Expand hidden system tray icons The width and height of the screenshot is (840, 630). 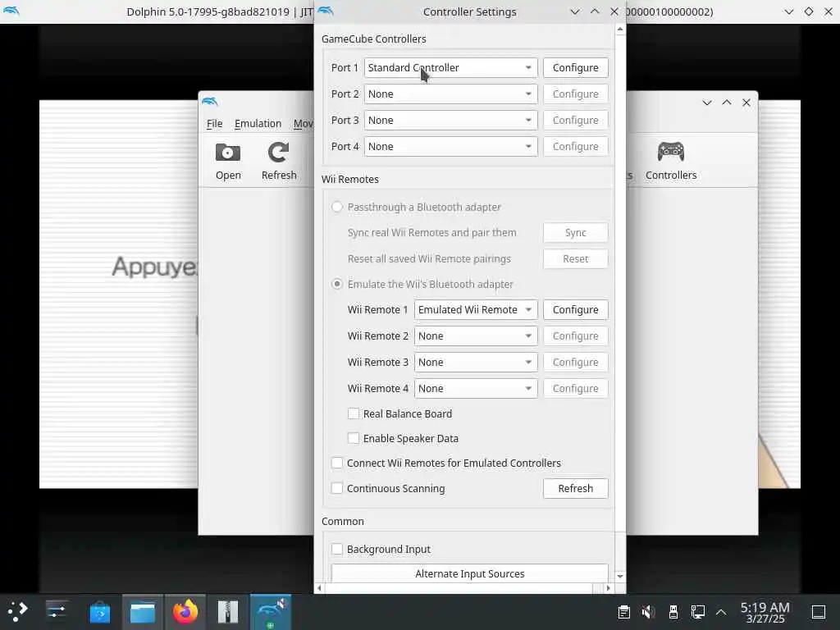click(722, 612)
